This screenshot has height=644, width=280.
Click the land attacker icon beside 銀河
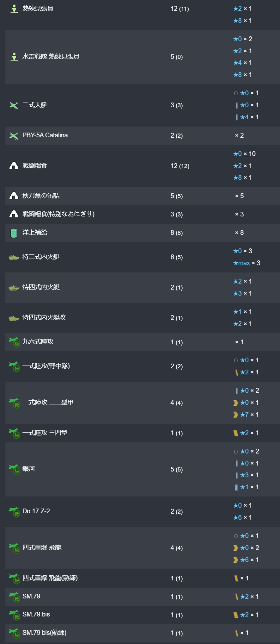14,469
